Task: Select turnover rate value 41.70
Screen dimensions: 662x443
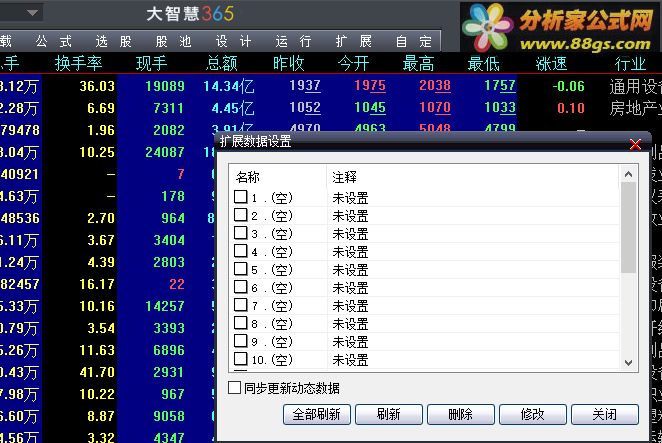Action: [x=97, y=372]
